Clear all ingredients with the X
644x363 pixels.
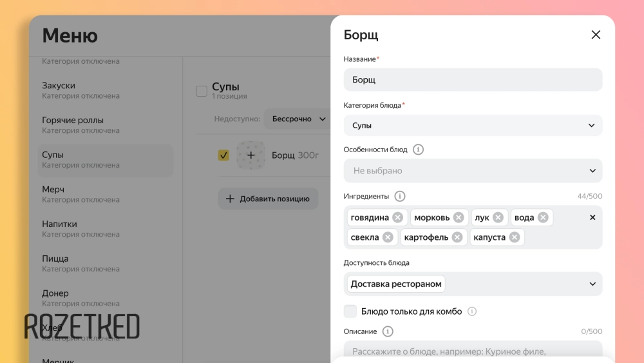coord(592,217)
